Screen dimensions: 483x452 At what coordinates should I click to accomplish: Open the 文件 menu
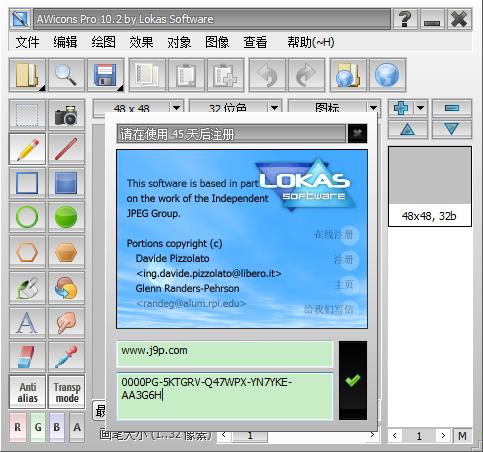pyautogui.click(x=27, y=42)
